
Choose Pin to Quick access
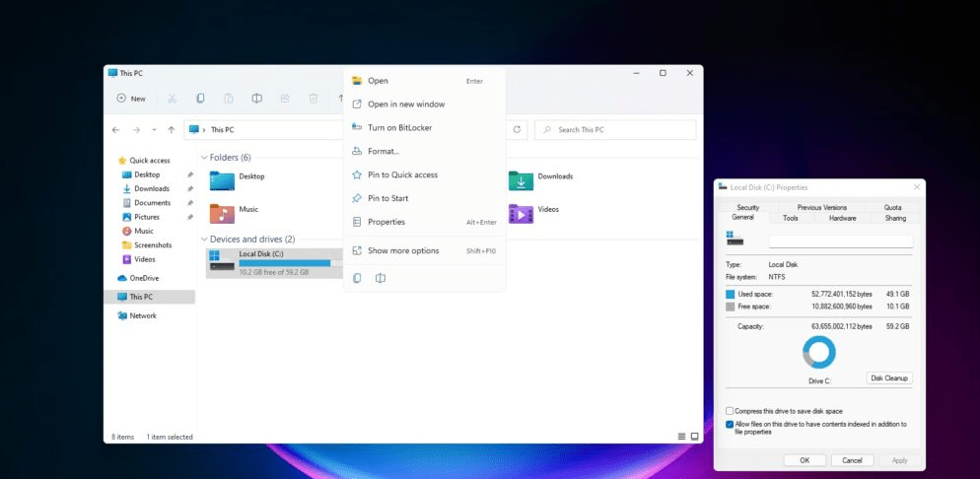point(424,174)
